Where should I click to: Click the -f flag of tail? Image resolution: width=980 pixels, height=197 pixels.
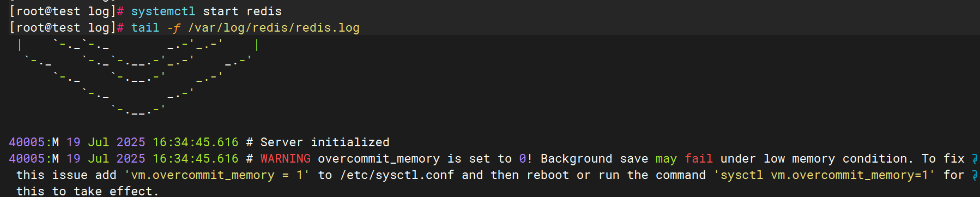(174, 28)
